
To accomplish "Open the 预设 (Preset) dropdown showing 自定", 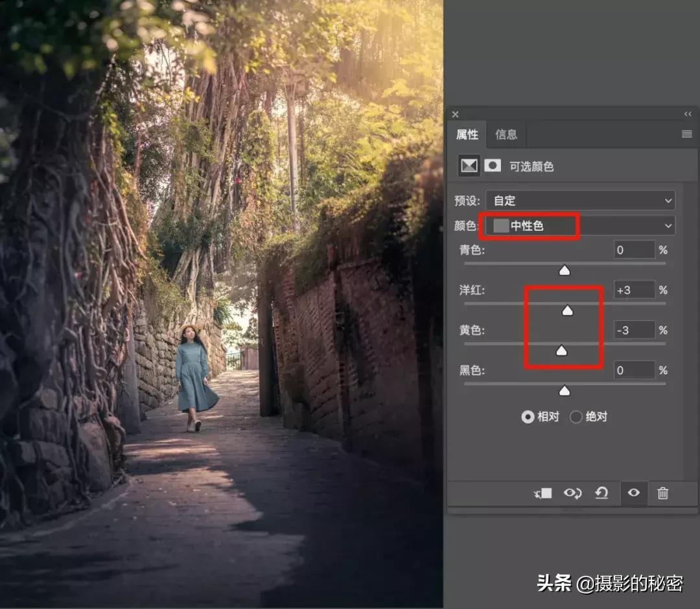I will click(580, 200).
